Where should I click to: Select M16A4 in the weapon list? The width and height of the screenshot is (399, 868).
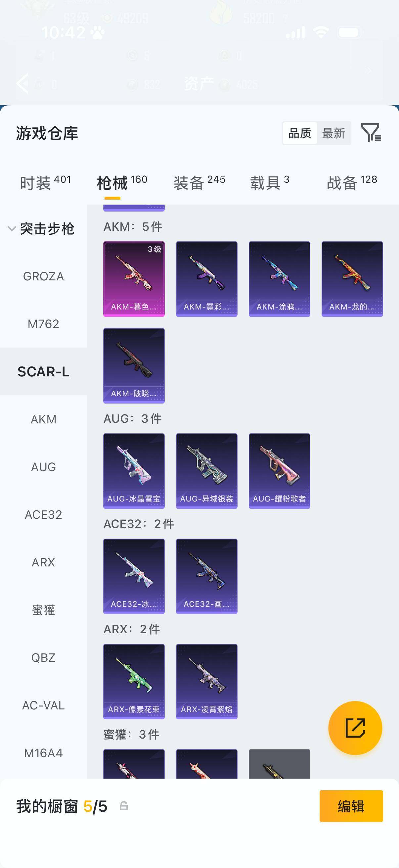[x=43, y=753]
